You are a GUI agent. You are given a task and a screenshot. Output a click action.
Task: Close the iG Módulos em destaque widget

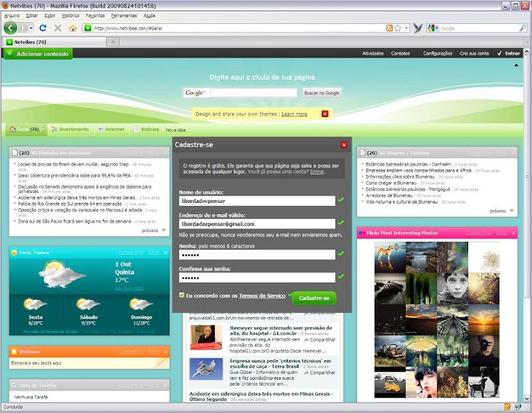[166, 153]
